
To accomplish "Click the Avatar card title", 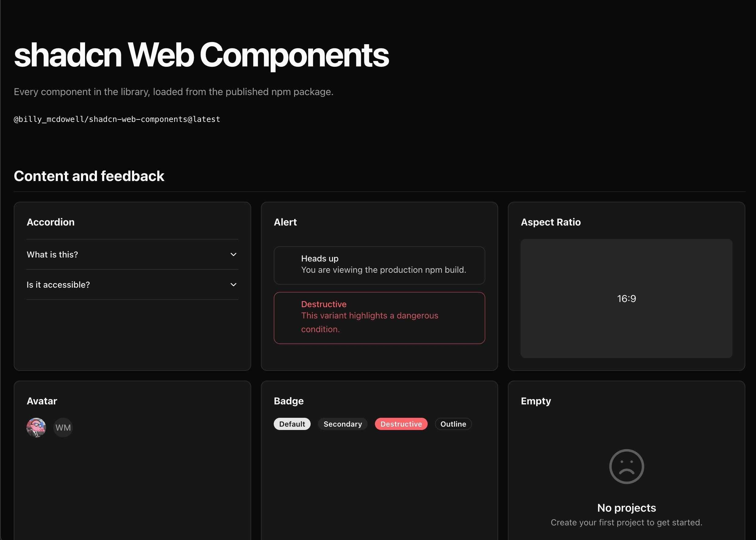I will 42,401.
